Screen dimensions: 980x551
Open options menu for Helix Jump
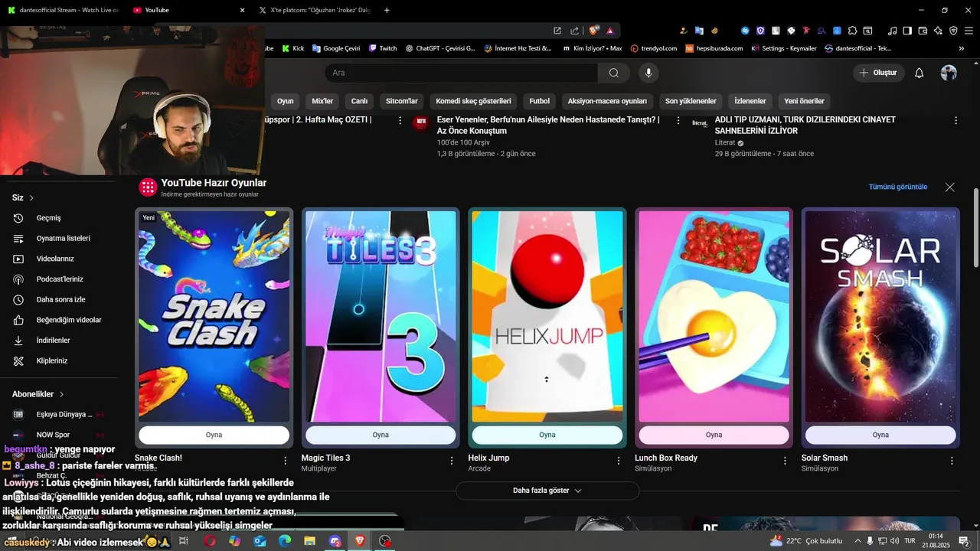pyautogui.click(x=619, y=461)
